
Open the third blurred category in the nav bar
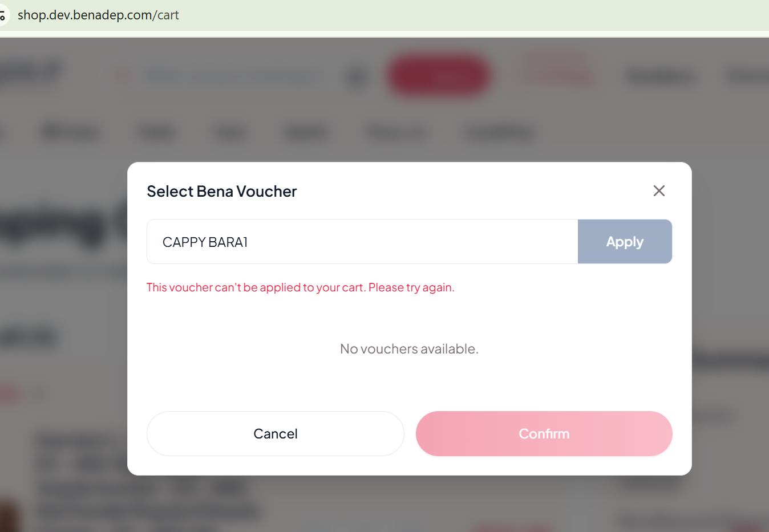[x=230, y=132]
